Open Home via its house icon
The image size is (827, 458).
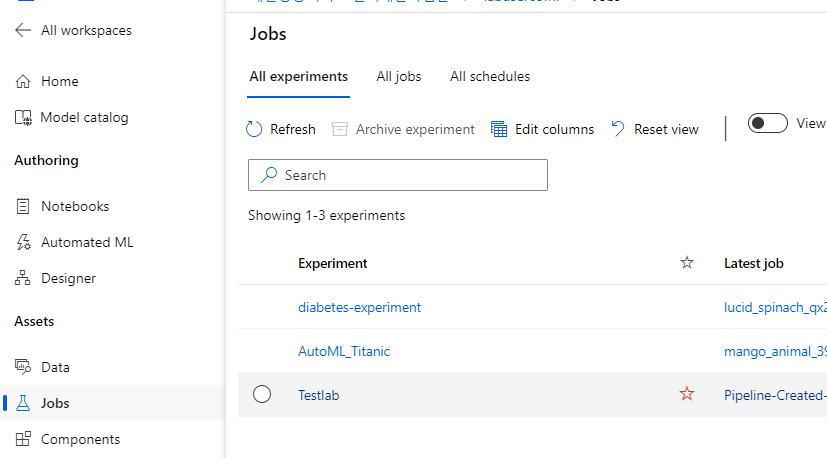[x=23, y=81]
